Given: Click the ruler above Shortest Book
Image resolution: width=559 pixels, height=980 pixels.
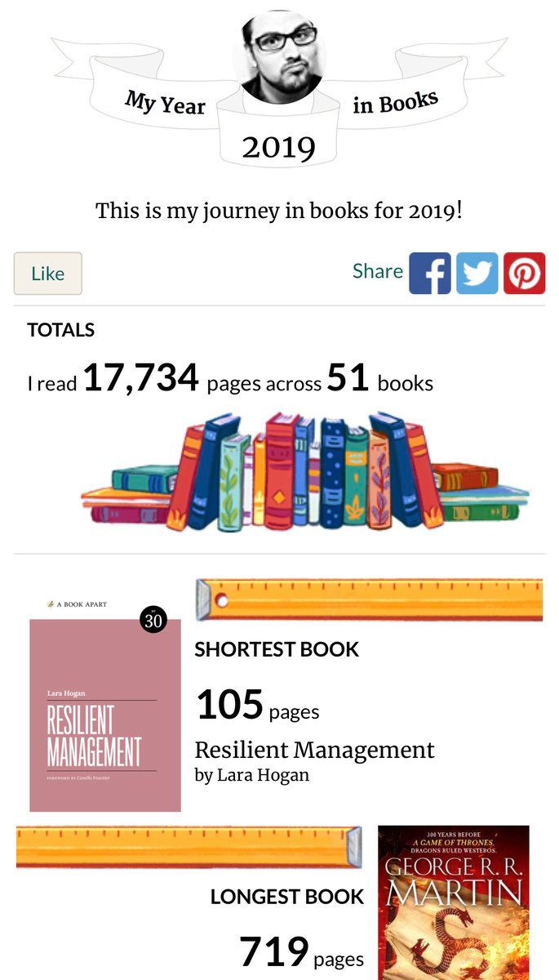Looking at the screenshot, I should [369, 599].
